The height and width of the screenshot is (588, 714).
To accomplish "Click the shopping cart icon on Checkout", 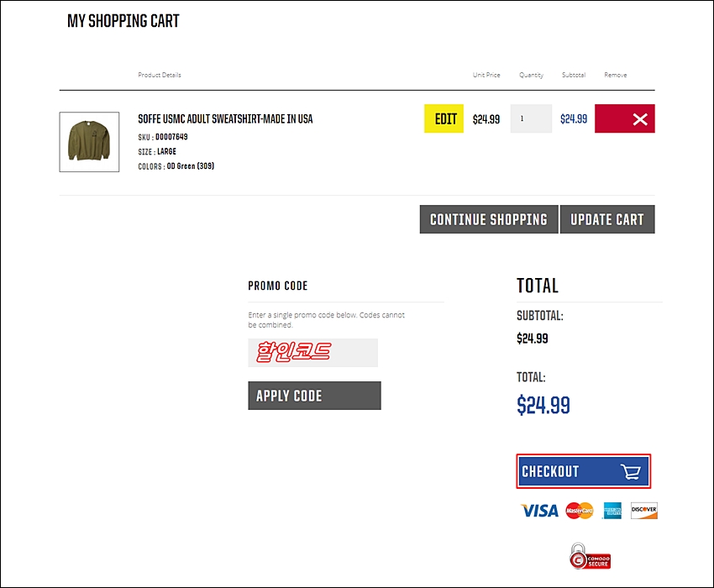I will (631, 471).
